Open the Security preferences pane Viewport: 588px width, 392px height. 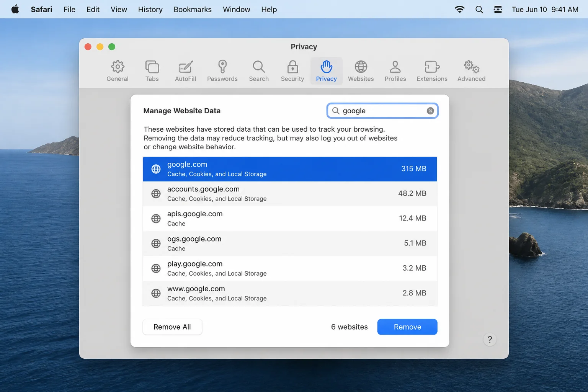(292, 71)
